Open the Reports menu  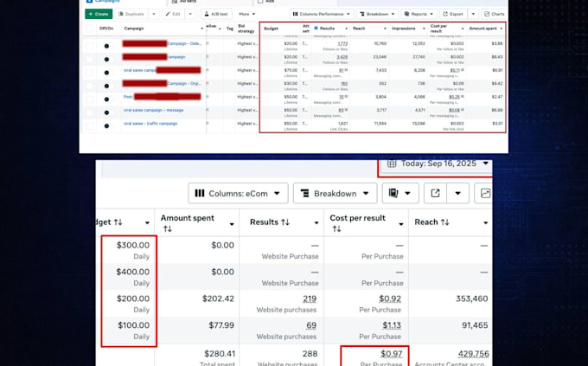419,14
